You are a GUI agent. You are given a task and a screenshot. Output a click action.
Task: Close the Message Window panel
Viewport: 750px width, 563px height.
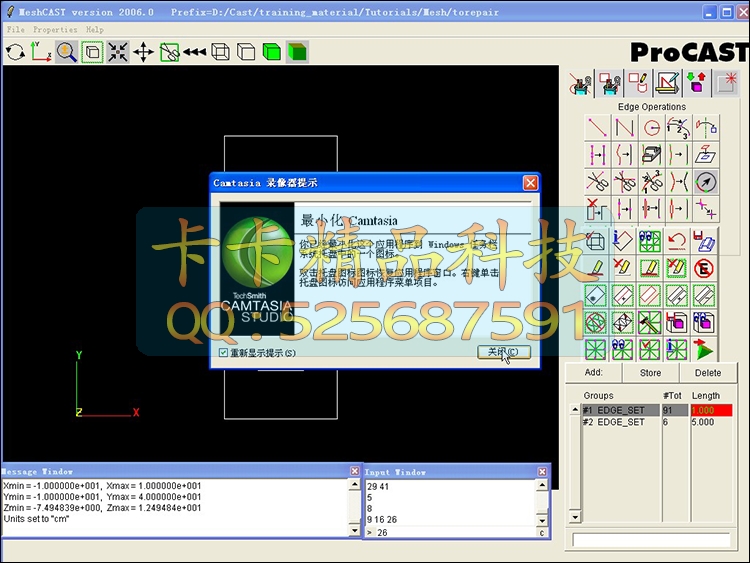click(x=354, y=471)
